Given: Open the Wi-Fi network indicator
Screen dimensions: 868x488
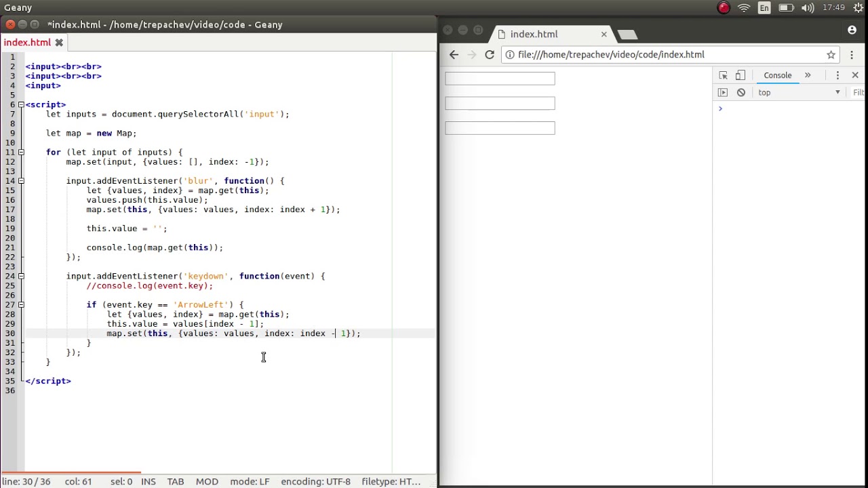Looking at the screenshot, I should coord(744,8).
